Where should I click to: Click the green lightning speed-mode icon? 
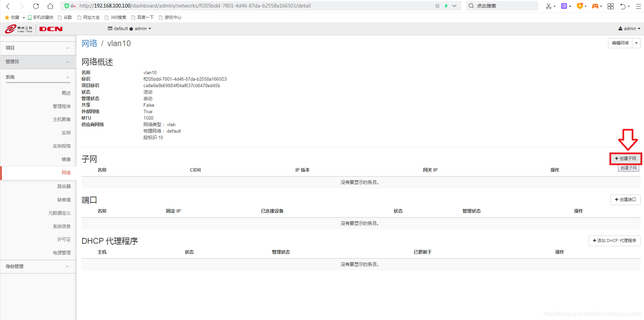pyautogui.click(x=446, y=6)
